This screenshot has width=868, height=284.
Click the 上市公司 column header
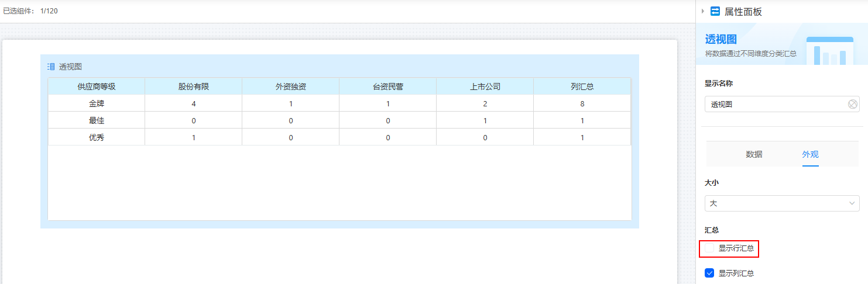coord(485,86)
